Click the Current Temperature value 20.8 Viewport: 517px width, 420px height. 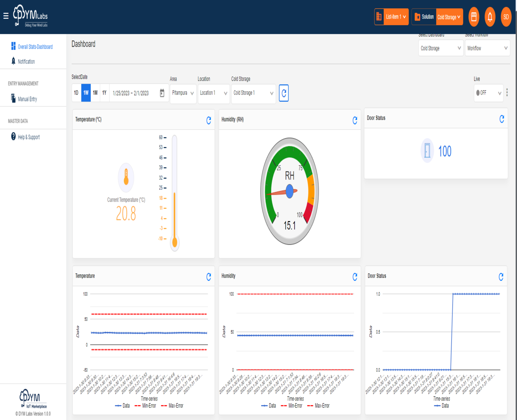tap(126, 213)
